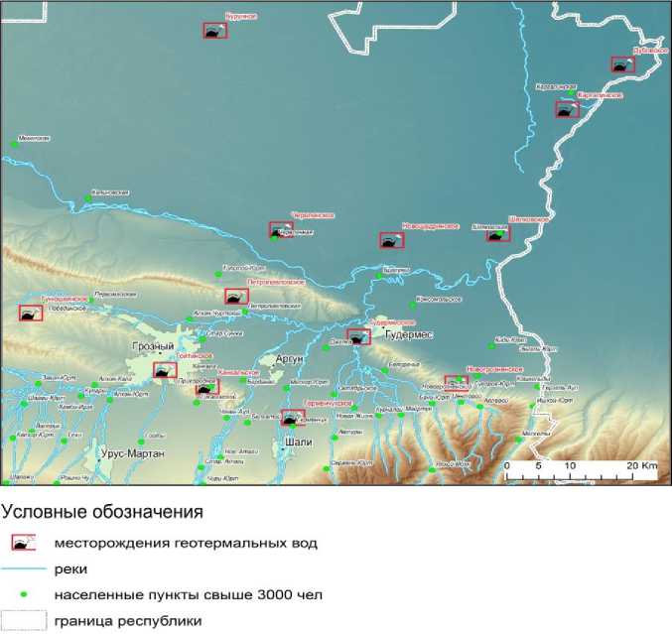Select the Ханкальское geothermal deposit icon

[207, 387]
